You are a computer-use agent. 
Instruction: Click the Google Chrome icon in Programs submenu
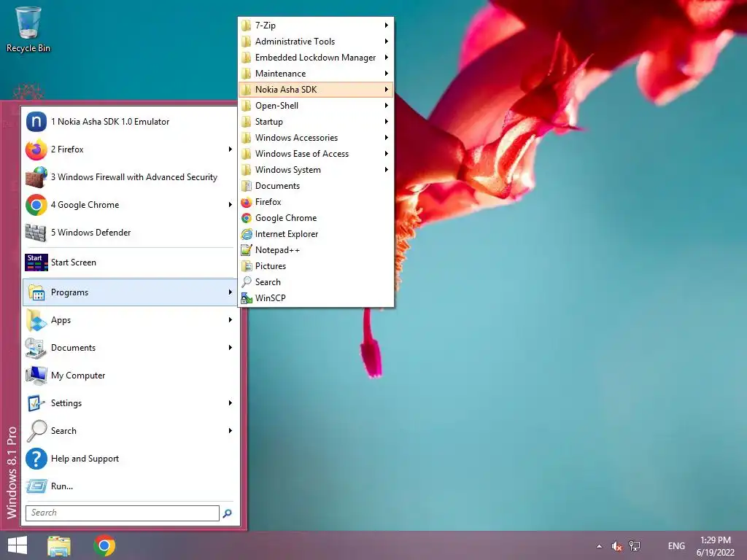click(247, 218)
